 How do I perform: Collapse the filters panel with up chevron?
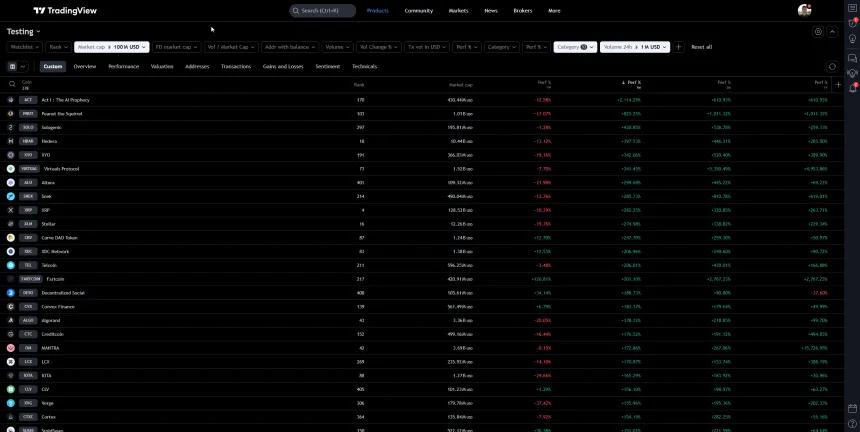pos(833,32)
